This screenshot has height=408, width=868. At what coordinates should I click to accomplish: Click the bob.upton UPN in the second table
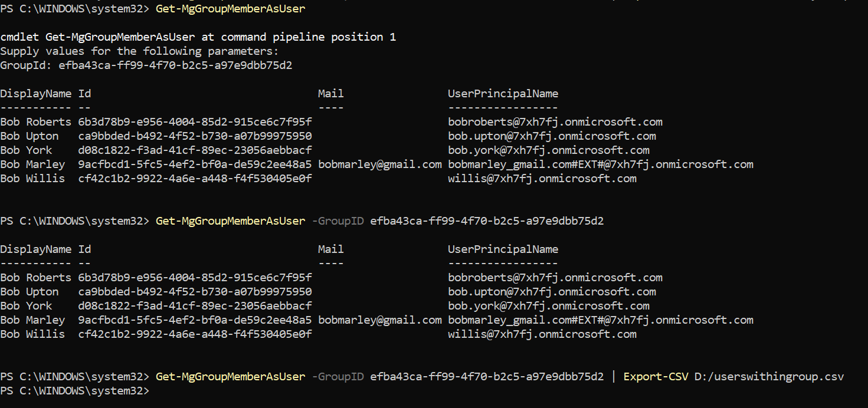(x=552, y=292)
